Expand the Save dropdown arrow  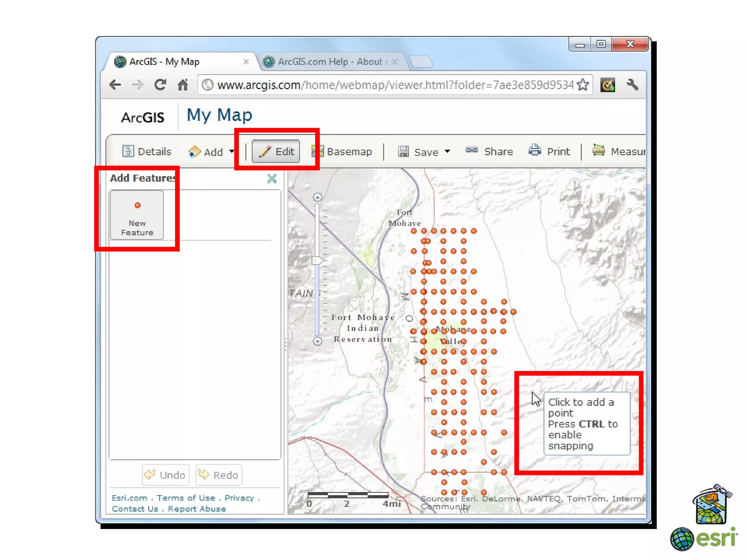point(447,151)
